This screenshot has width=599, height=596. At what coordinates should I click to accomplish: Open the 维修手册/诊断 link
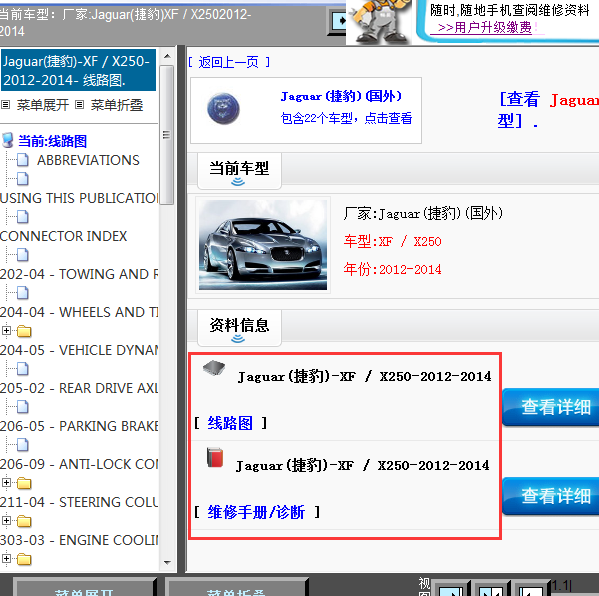click(256, 512)
